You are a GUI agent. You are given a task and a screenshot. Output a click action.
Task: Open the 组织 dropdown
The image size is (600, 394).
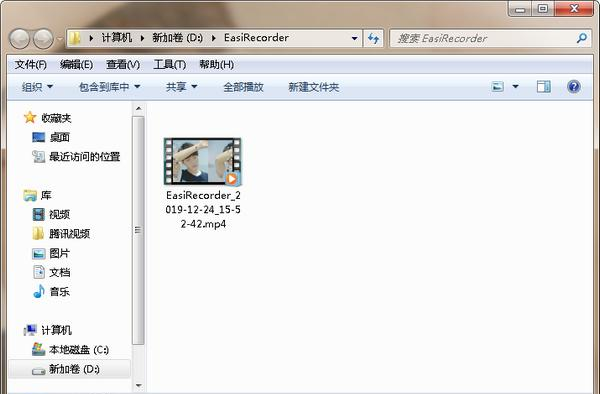37,87
